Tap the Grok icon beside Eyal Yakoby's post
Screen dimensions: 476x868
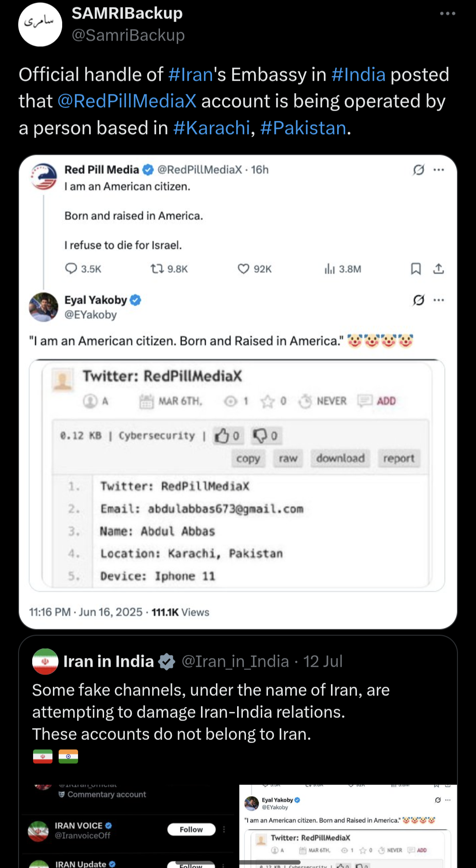pos(418,300)
